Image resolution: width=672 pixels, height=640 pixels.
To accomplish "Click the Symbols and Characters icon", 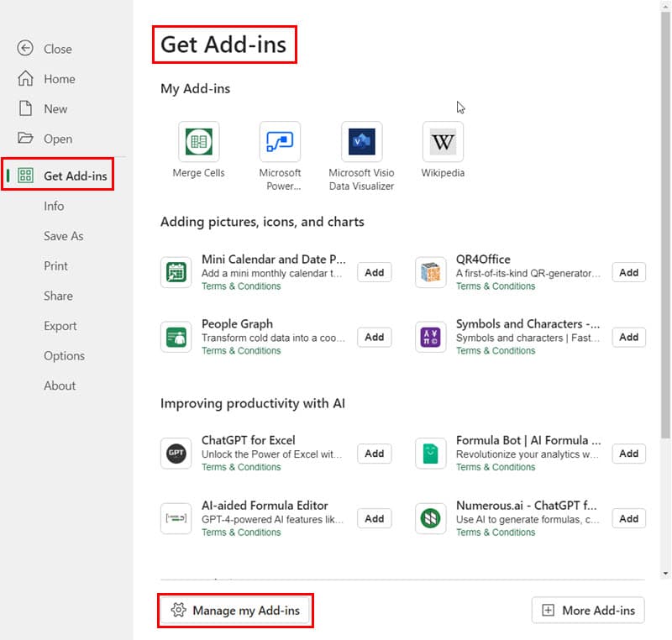I will click(430, 337).
